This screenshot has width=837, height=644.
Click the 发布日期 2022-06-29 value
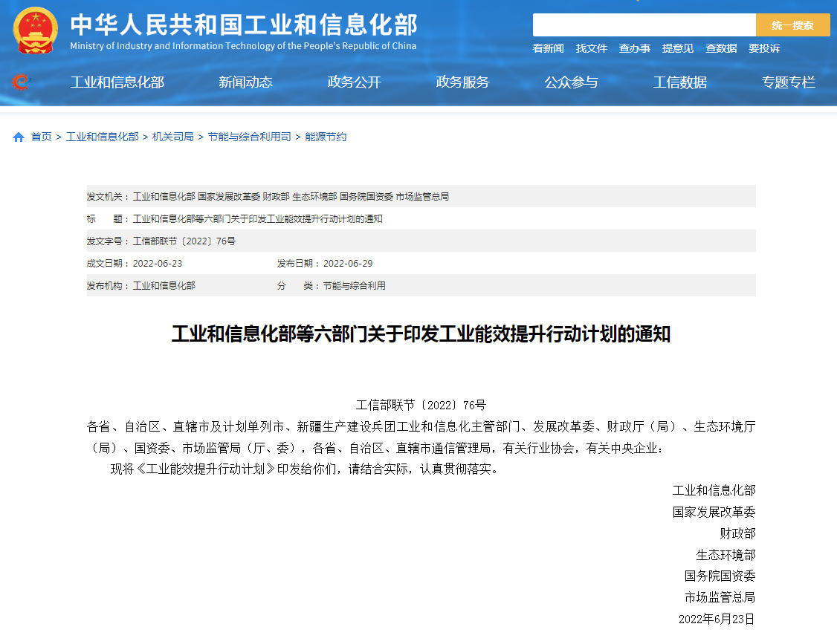point(348,264)
